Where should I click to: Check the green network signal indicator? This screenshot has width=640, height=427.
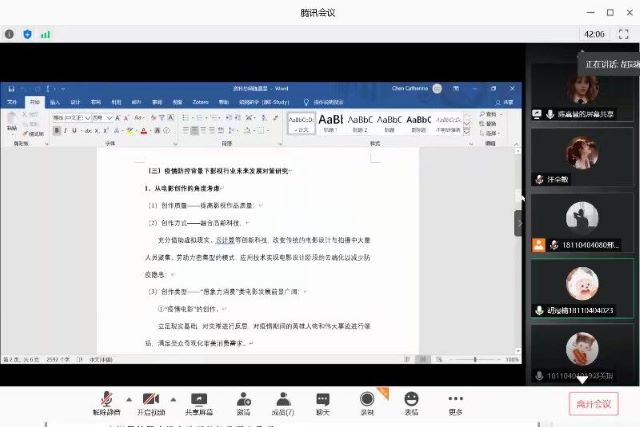[45, 34]
